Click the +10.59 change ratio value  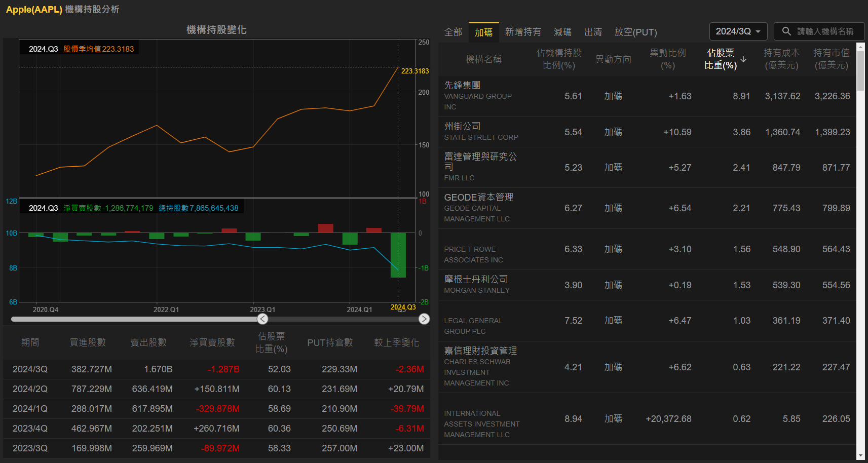pyautogui.click(x=677, y=132)
